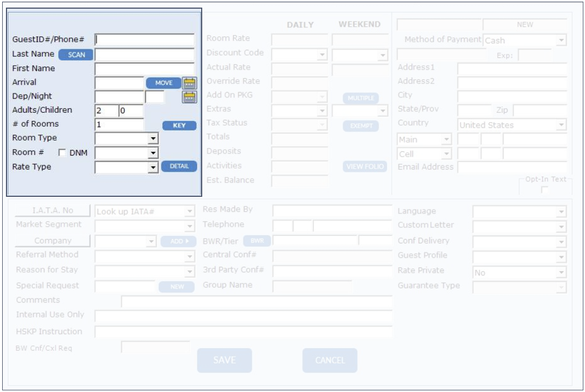Open the Room # dropdown list
The width and height of the screenshot is (585, 392).
tap(153, 153)
